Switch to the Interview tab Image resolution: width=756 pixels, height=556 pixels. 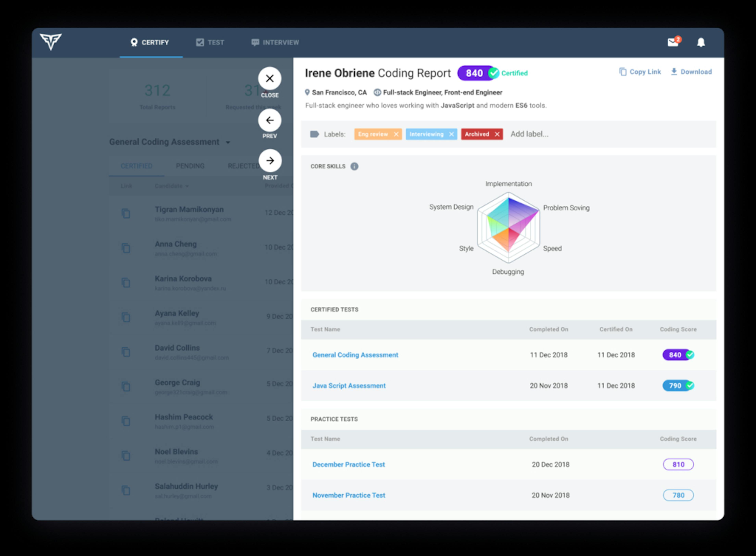(275, 42)
